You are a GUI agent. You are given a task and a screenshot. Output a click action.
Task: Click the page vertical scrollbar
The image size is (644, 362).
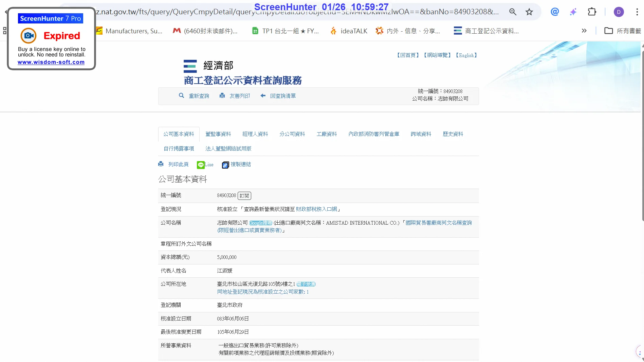642,136
